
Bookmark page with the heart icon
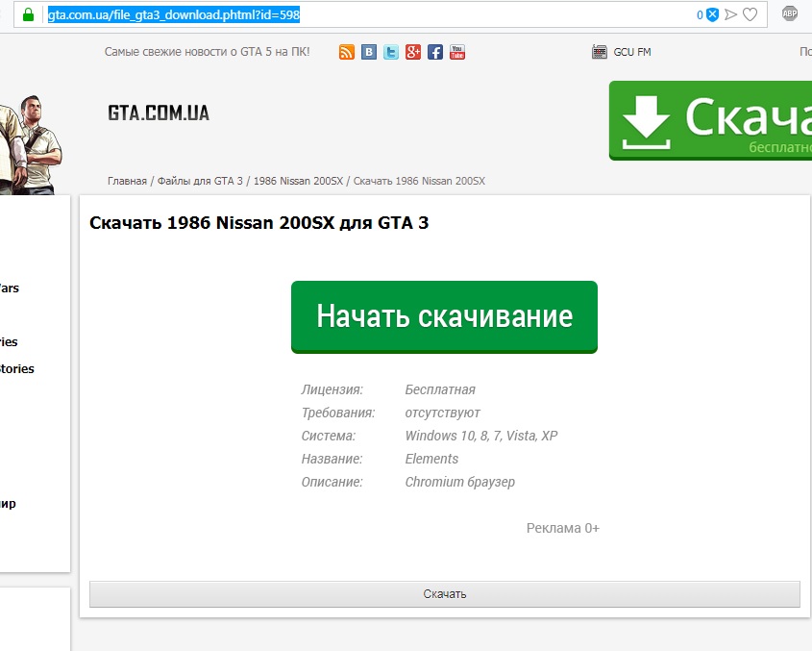[750, 14]
